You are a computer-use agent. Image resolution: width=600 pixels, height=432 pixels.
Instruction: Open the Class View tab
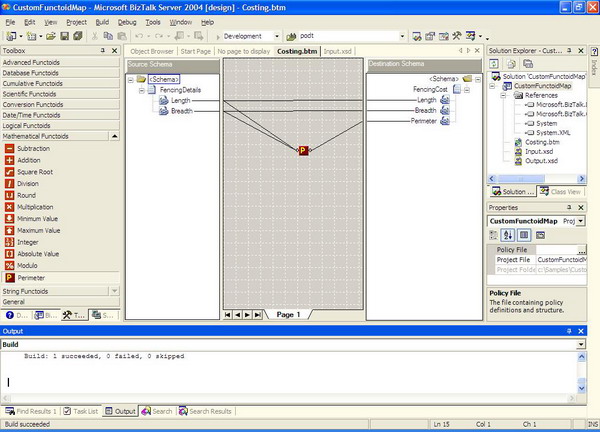pos(561,191)
